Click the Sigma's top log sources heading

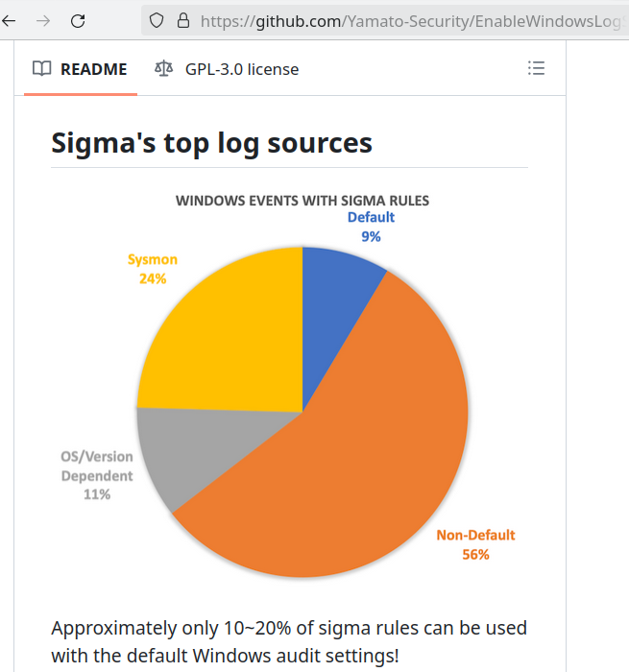click(x=211, y=143)
